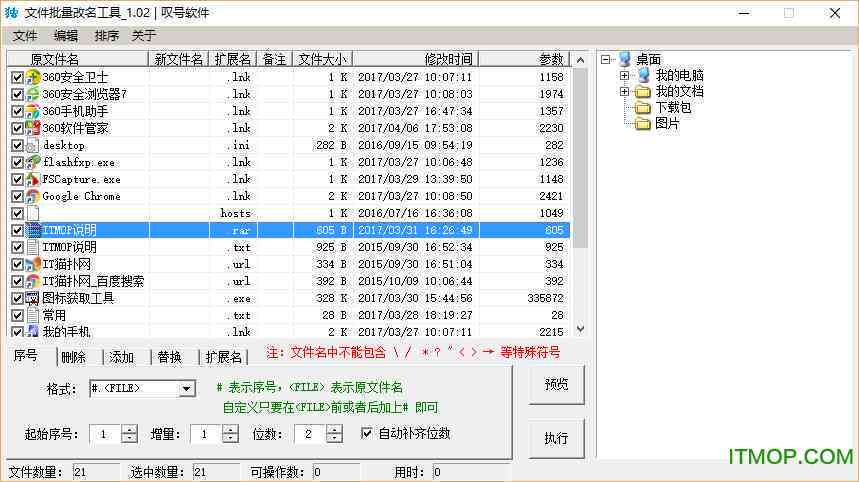Decrease the 位数 value with down arrow

coord(334,439)
